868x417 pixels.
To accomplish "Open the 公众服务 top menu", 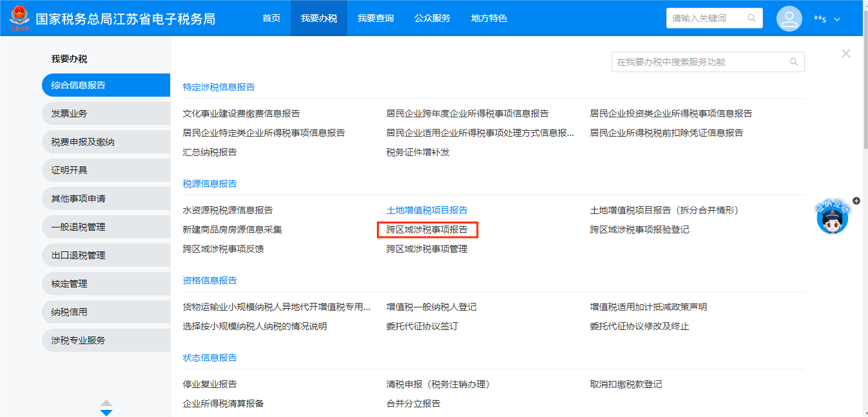I will 432,18.
